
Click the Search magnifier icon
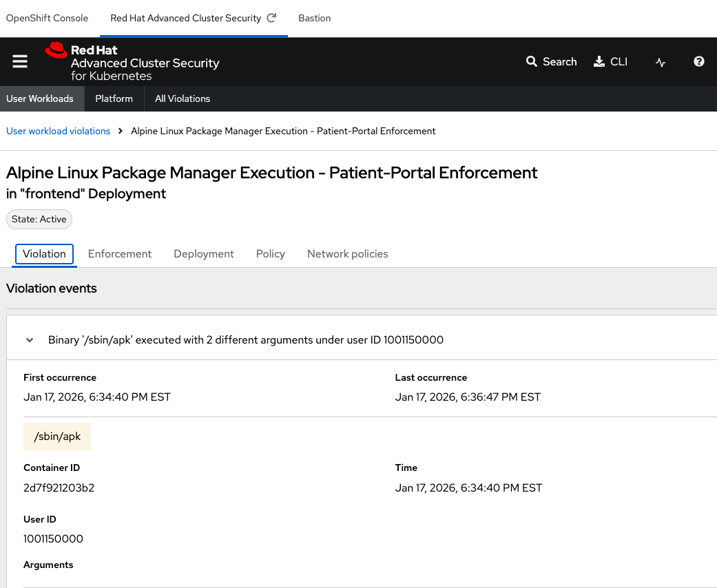coord(531,62)
